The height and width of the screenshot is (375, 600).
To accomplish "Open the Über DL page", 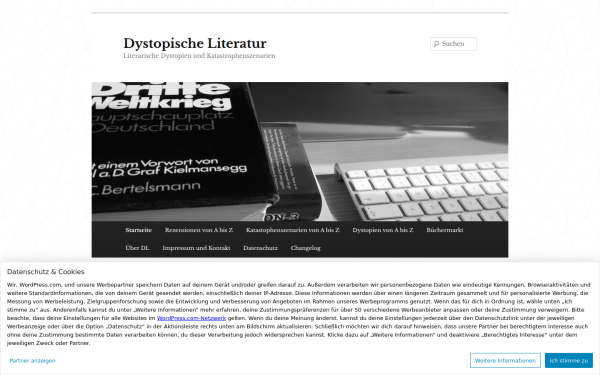I will coord(137,248).
